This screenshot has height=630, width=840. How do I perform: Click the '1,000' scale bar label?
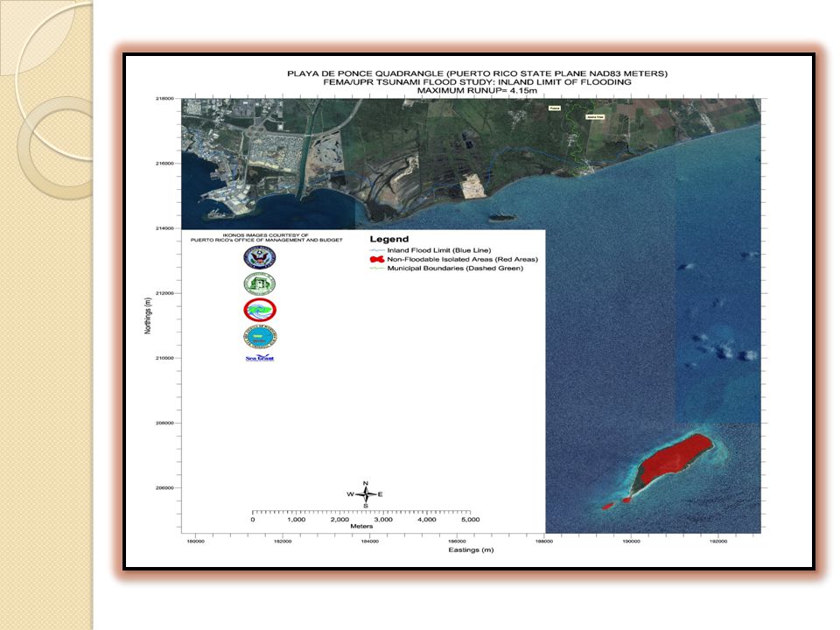(297, 520)
